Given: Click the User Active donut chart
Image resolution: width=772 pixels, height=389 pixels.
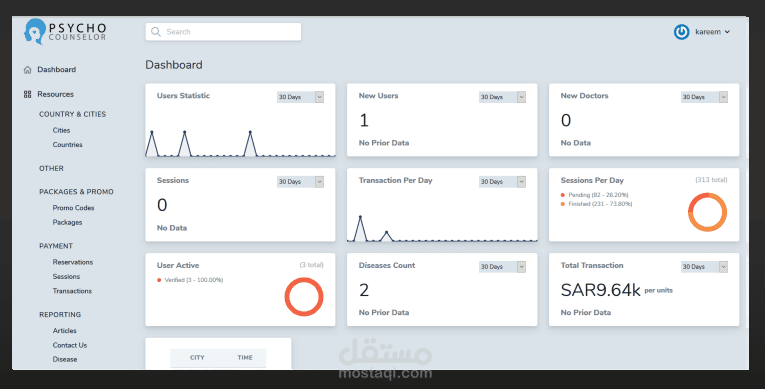Looking at the screenshot, I should [x=304, y=297].
